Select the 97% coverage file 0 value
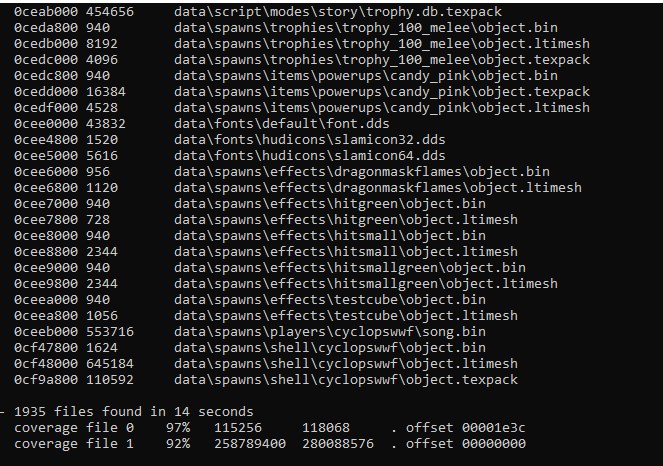This screenshot has width=663, height=466. coord(178,428)
